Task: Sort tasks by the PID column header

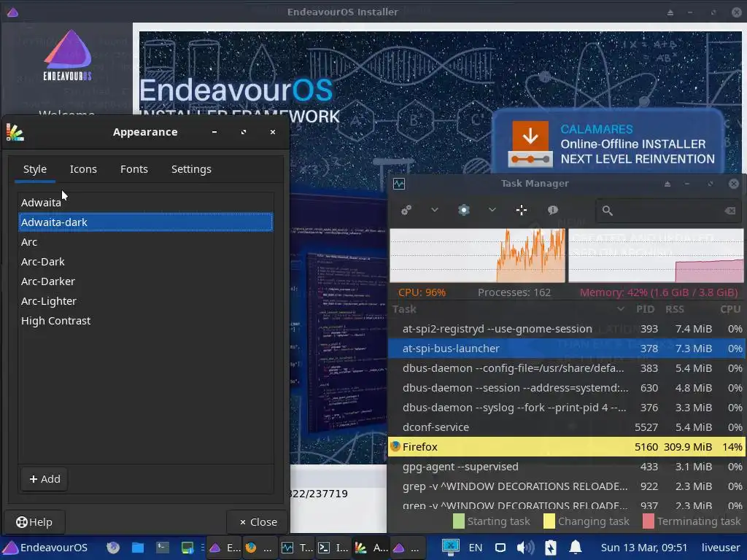Action: (645, 309)
